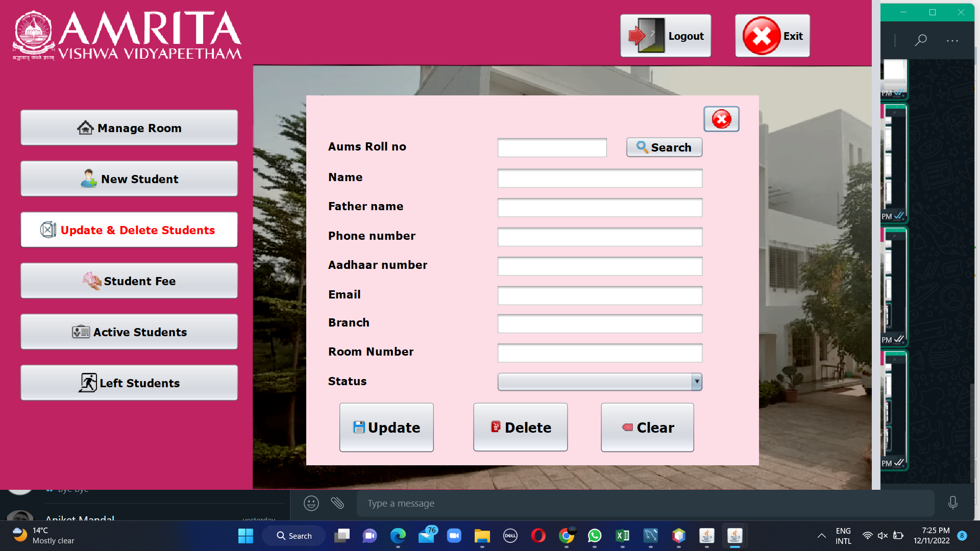
Task: Expand the Status dropdown arrow
Action: pos(697,382)
